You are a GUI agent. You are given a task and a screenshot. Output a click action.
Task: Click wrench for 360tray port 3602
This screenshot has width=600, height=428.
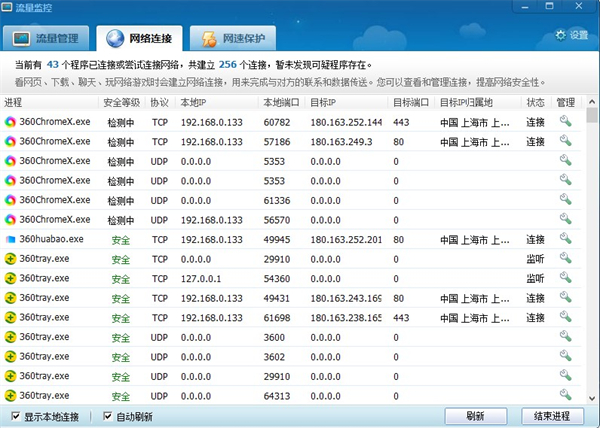pyautogui.click(x=565, y=356)
